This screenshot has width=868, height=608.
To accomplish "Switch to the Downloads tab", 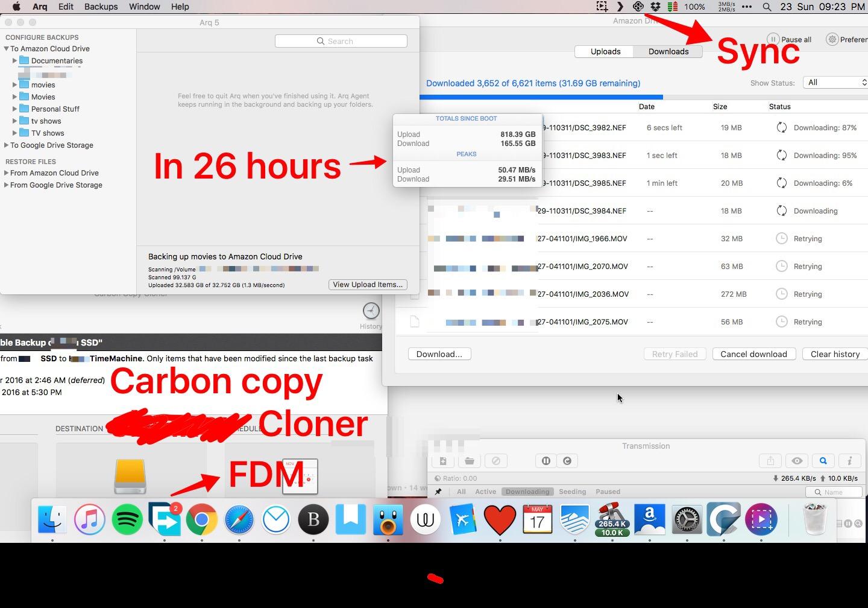I will click(x=668, y=52).
